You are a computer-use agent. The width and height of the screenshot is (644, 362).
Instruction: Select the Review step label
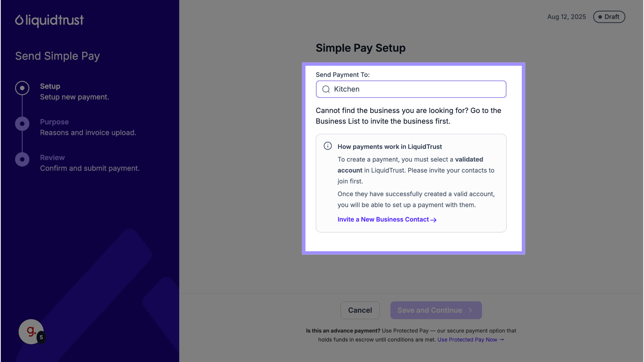(52, 158)
